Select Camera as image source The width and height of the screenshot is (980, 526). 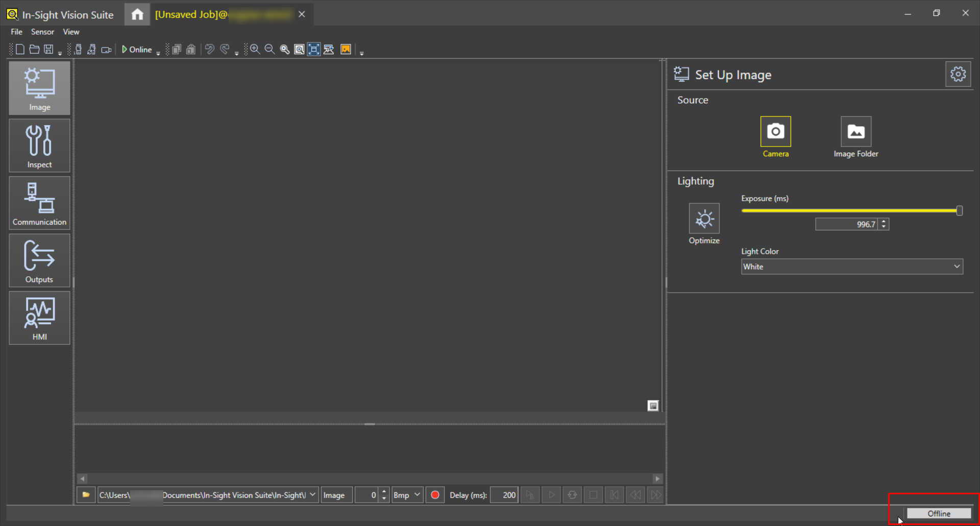point(775,132)
